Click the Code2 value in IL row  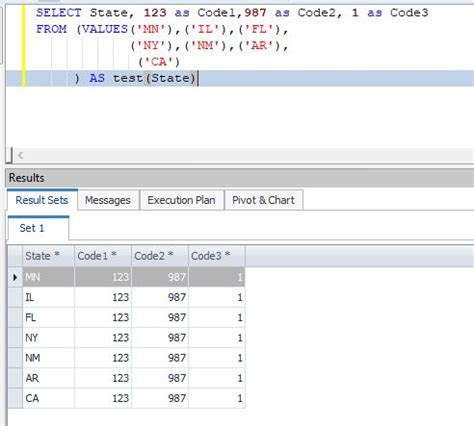(160, 297)
